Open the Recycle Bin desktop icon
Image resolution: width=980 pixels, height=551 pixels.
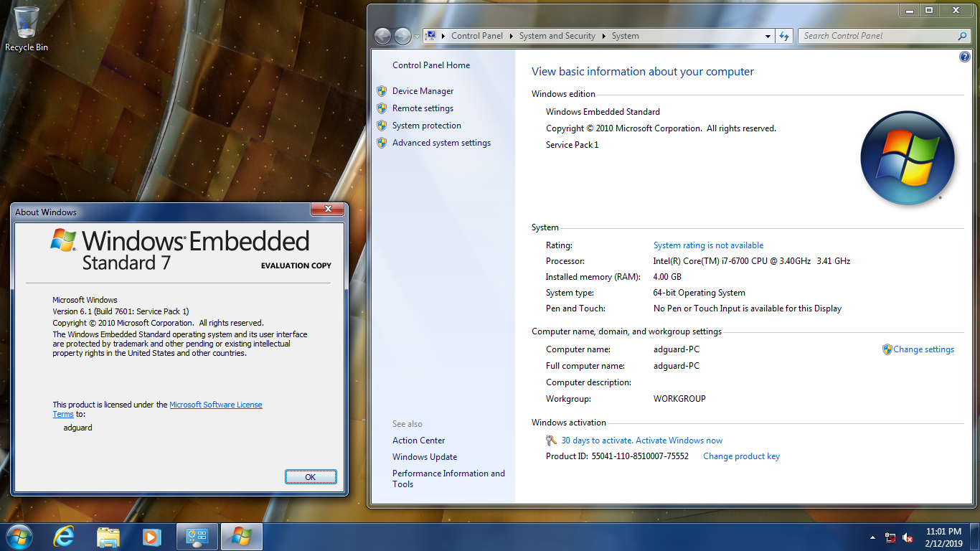(27, 29)
